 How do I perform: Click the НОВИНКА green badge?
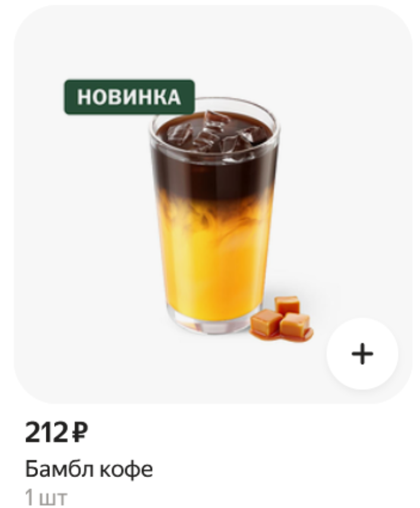129,97
